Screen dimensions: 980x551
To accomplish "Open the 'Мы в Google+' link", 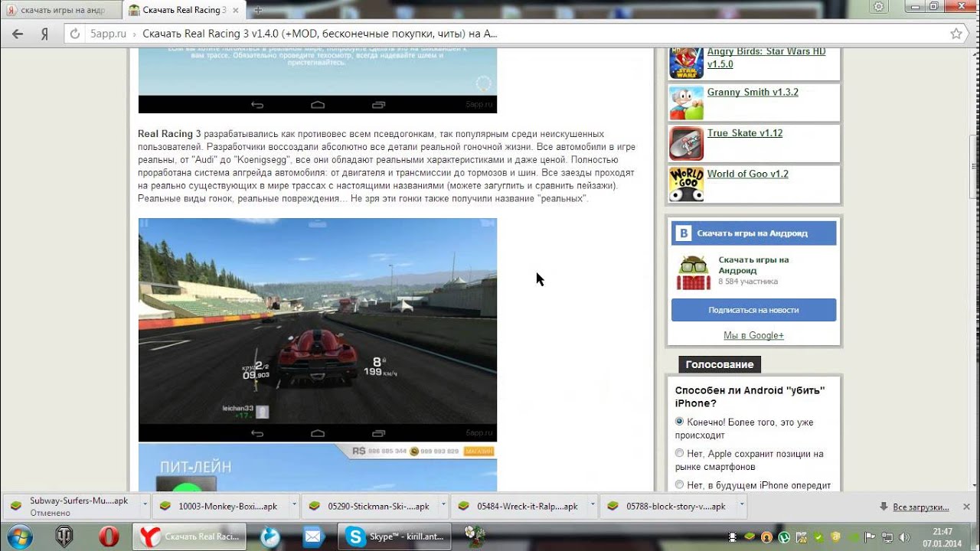I will [753, 335].
